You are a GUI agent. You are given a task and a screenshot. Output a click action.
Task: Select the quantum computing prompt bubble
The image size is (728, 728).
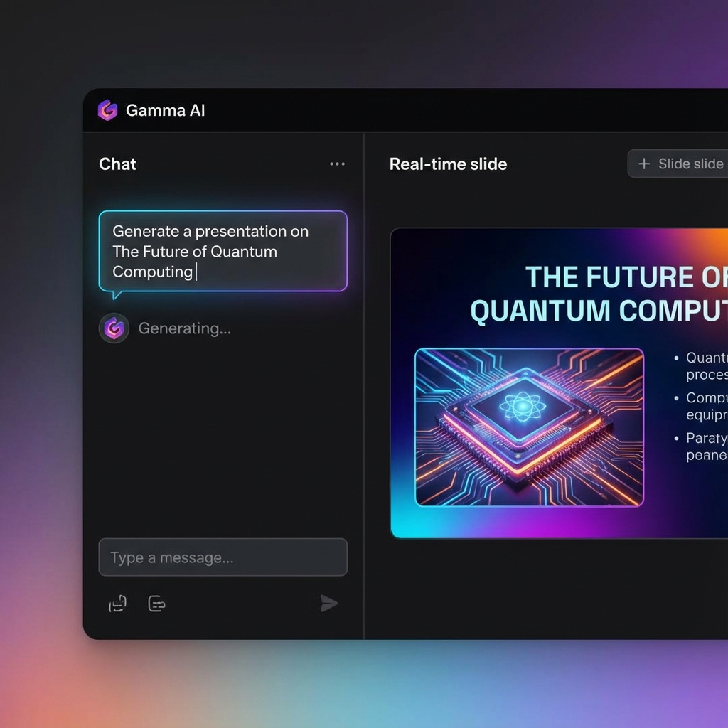(223, 252)
